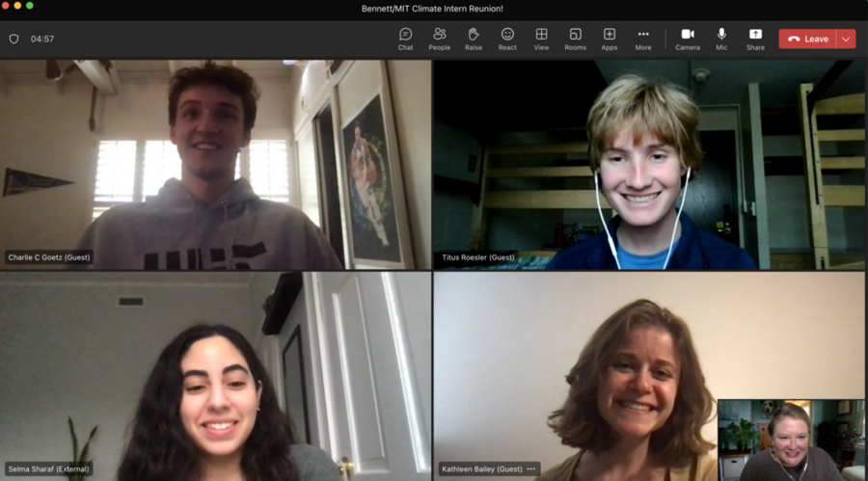Raise your hand in the meeting

474,39
